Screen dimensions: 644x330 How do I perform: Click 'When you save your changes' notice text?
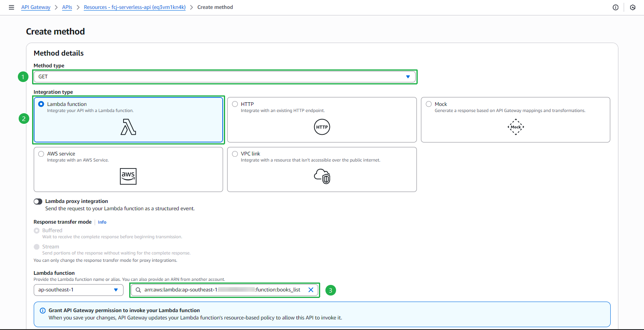coord(195,318)
